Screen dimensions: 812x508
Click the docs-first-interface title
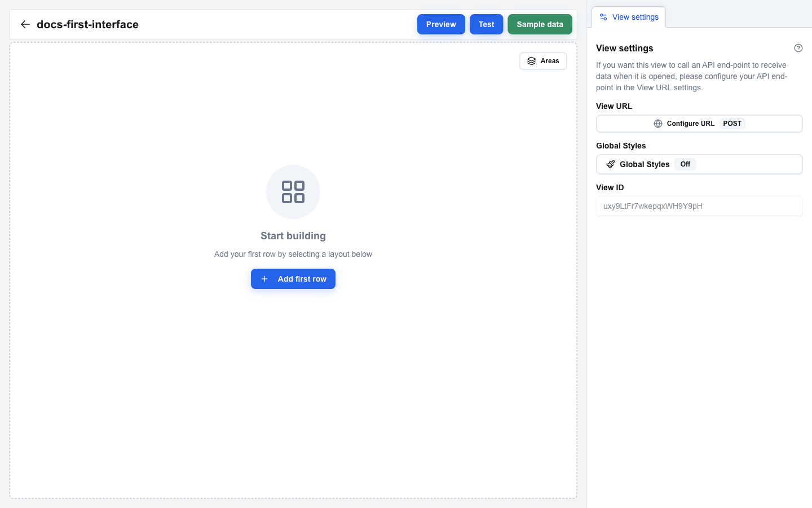(x=87, y=24)
